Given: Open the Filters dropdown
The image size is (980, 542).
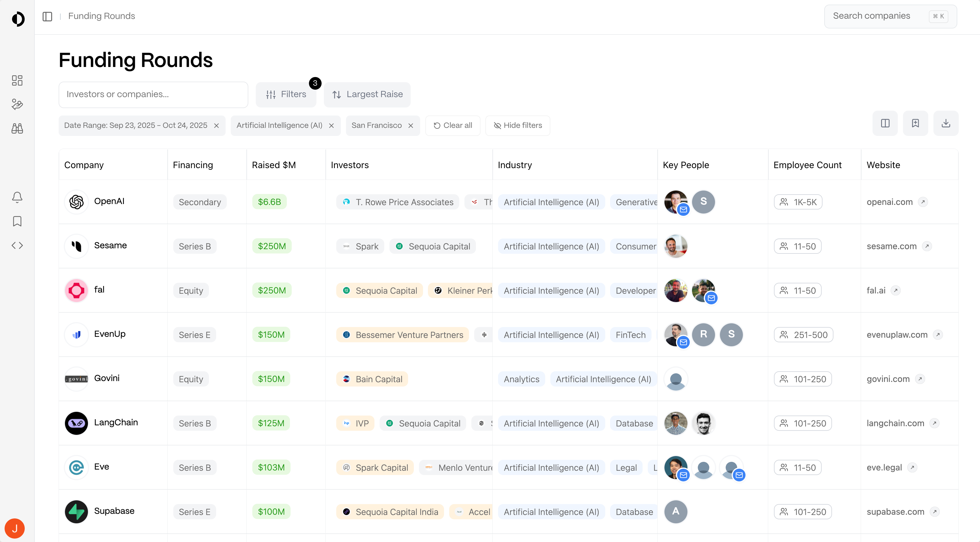Looking at the screenshot, I should [x=286, y=94].
